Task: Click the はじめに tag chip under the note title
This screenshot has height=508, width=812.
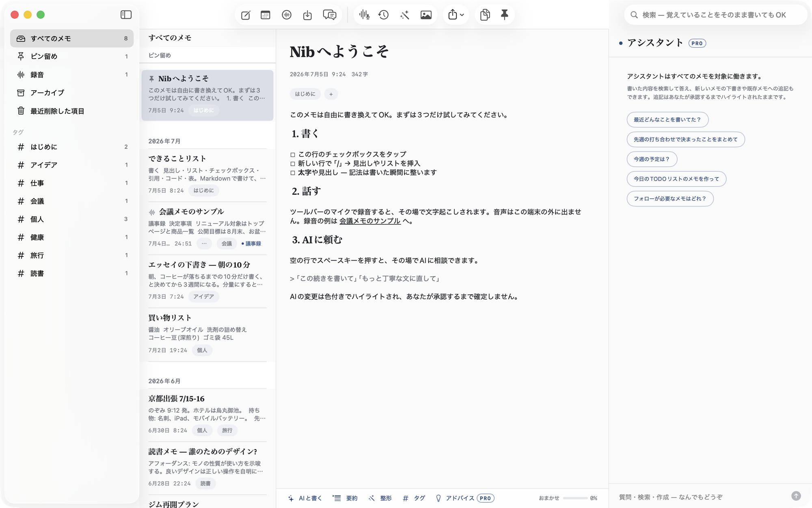Action: pyautogui.click(x=305, y=94)
